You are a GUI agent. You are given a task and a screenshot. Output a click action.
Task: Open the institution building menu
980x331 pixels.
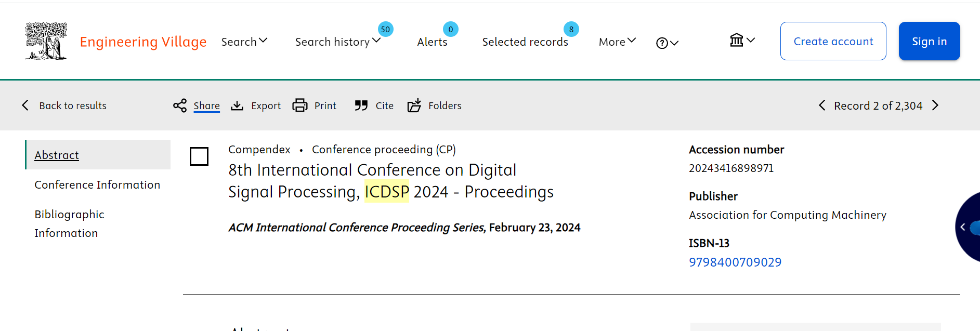pos(742,40)
